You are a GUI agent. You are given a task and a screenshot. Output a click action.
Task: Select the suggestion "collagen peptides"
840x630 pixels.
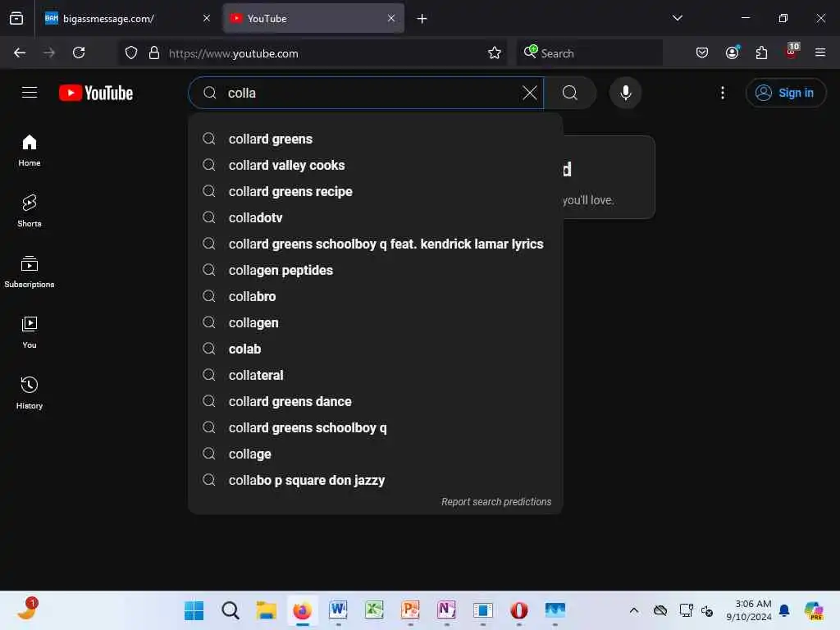click(x=375, y=270)
